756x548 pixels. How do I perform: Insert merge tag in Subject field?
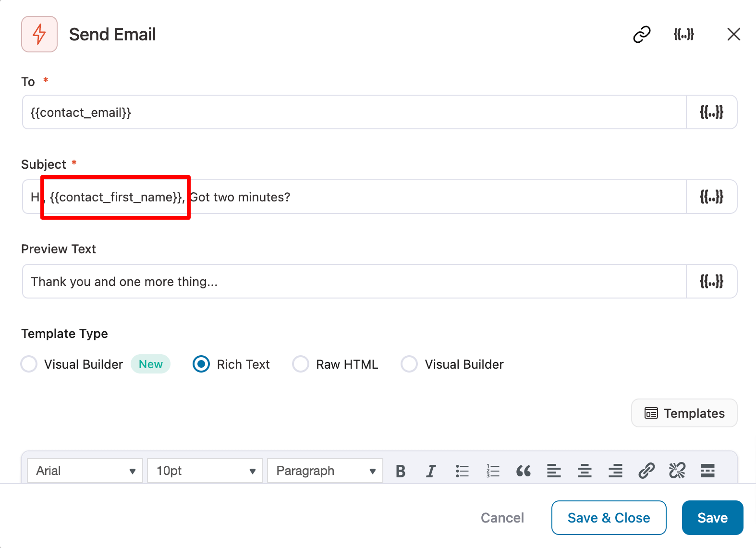pyautogui.click(x=711, y=197)
